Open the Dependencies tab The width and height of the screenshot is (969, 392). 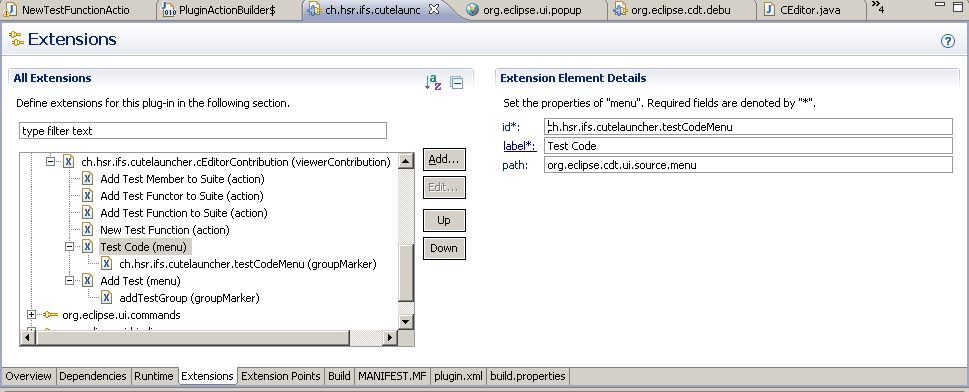pos(93,376)
